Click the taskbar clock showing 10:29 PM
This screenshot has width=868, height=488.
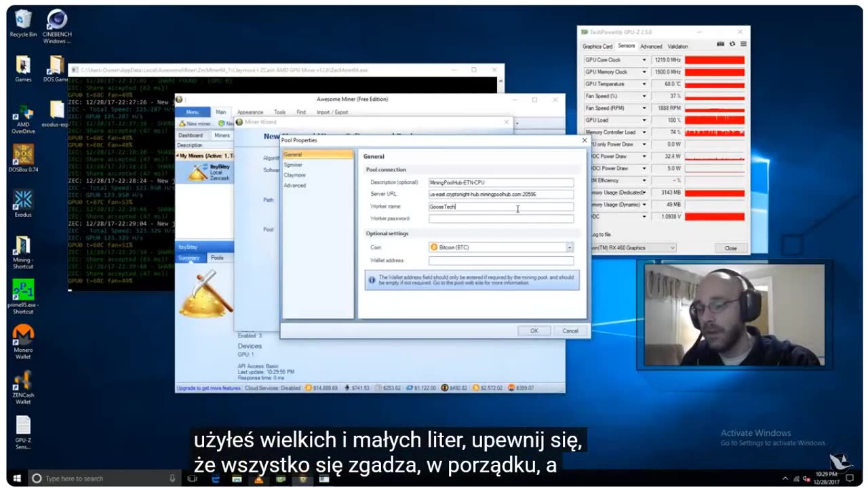827,479
